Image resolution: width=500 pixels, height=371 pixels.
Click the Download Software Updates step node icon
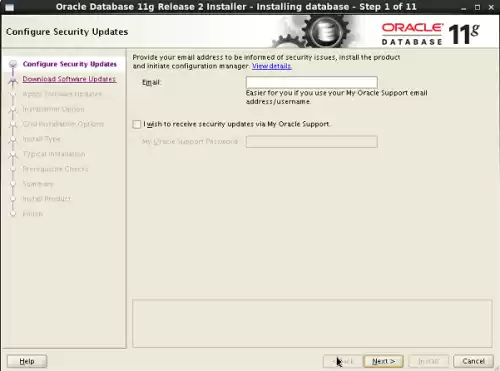pyautogui.click(x=13, y=79)
